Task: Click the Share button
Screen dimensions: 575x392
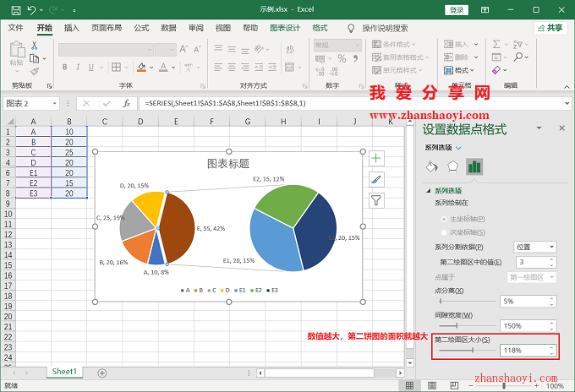Action: 550,28
